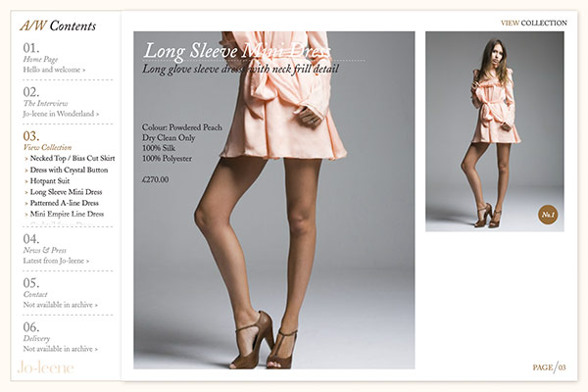Open the 'Hello and welcome' link
Viewport: 588px width, 392px height.
click(54, 71)
